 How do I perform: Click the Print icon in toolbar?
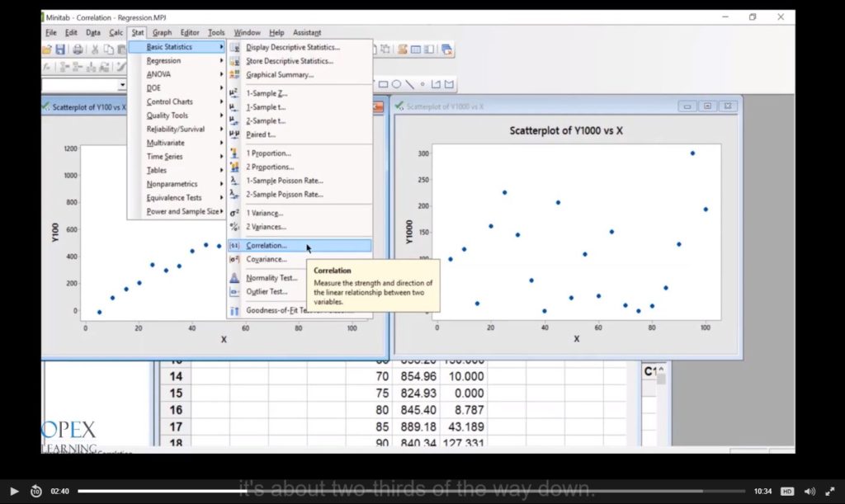(x=78, y=49)
